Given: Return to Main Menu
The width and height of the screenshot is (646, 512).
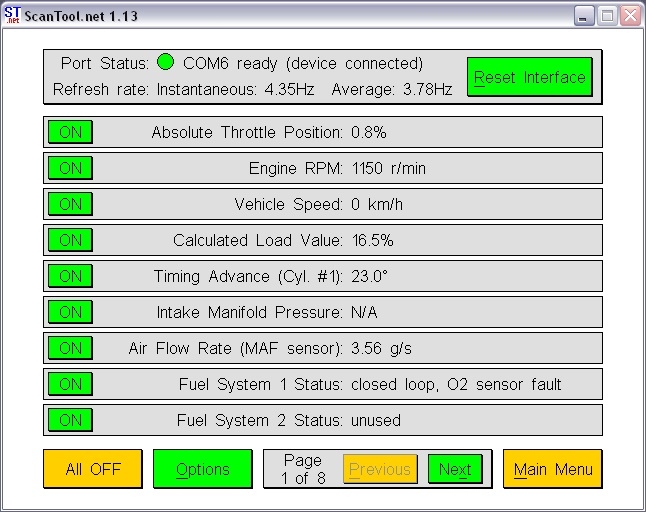Looking at the screenshot, I should pyautogui.click(x=553, y=469).
